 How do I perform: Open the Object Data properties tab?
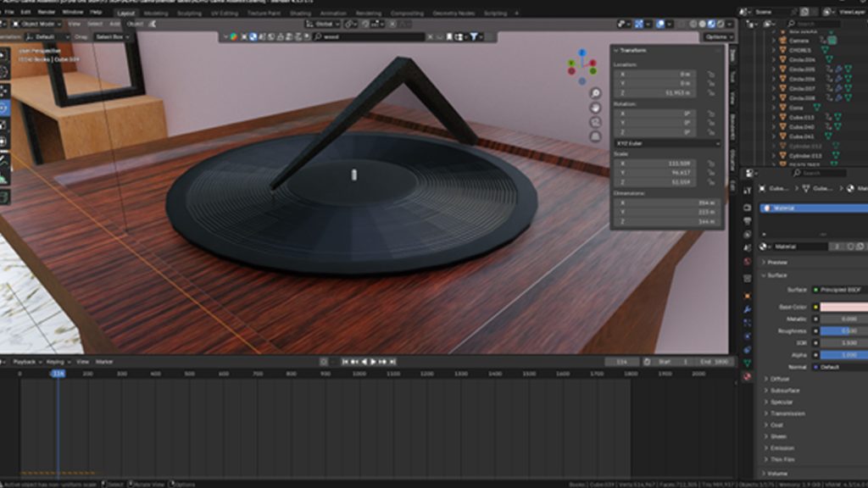pos(747,363)
